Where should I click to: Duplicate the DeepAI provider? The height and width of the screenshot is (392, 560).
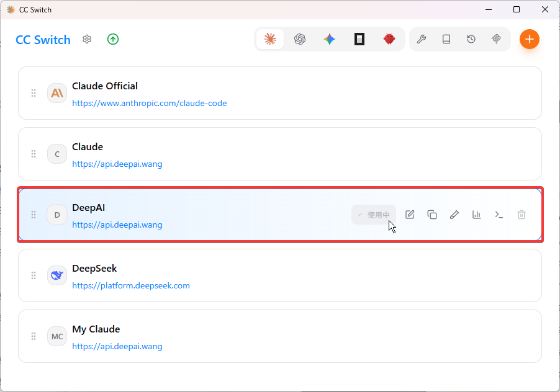tap(431, 215)
